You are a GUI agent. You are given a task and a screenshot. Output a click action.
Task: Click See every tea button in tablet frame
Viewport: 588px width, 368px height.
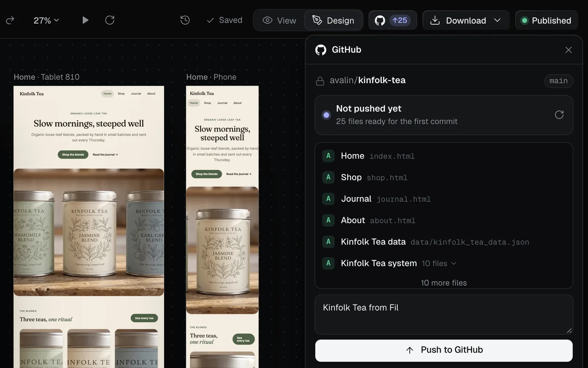click(144, 318)
